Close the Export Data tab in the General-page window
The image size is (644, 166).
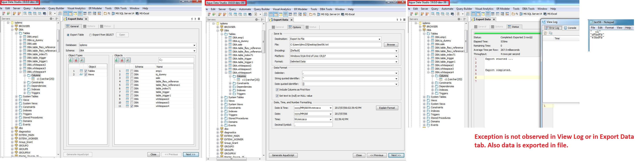coord(86,19)
